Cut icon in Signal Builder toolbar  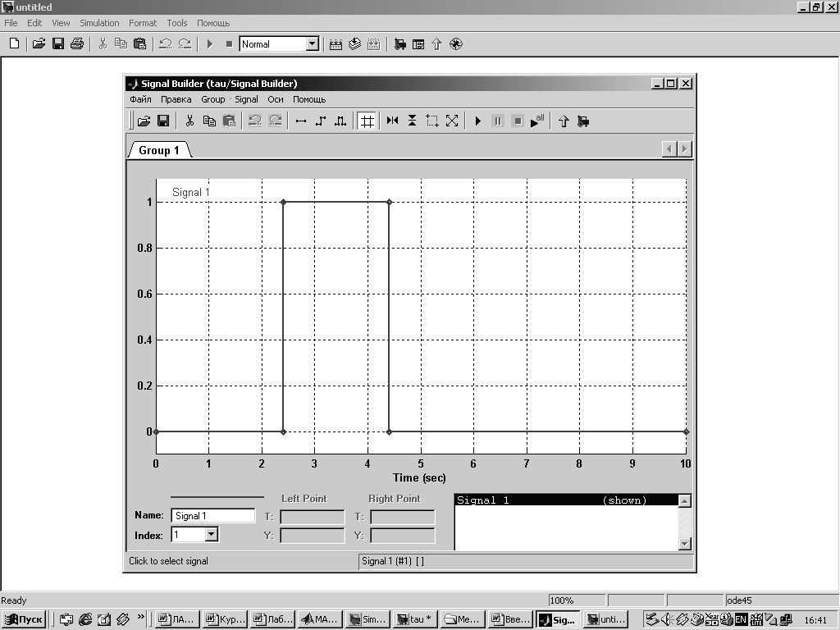click(x=189, y=121)
